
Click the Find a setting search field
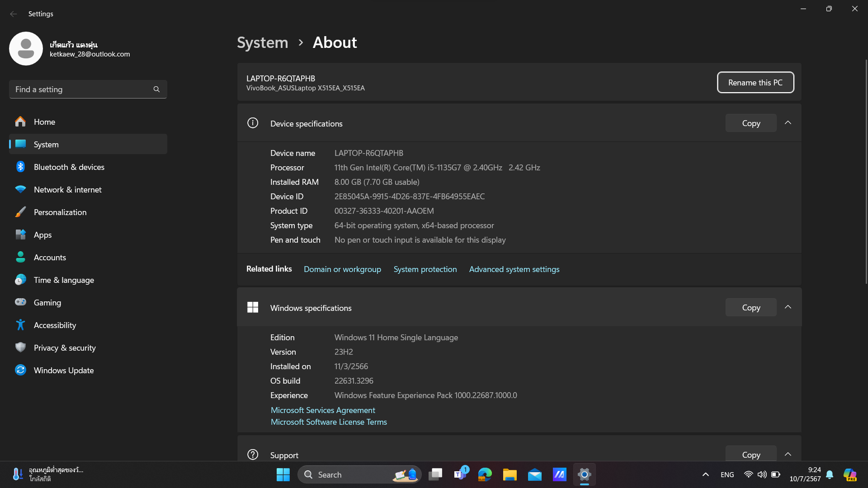coord(88,89)
